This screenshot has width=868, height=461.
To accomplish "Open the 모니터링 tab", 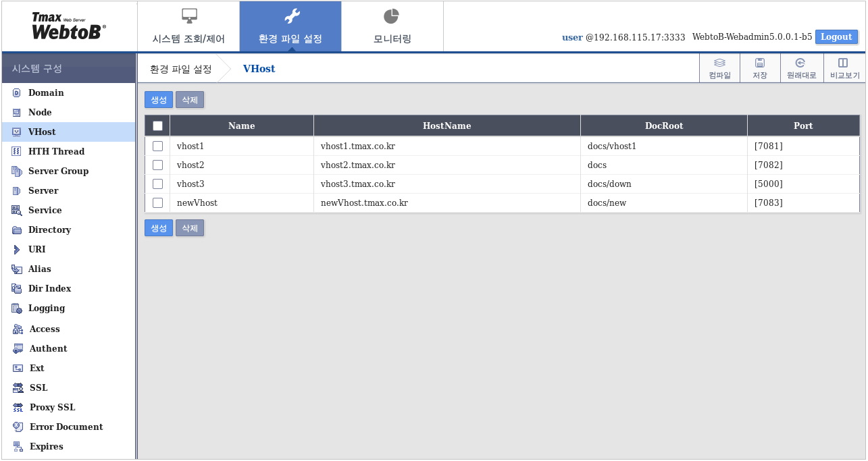I will click(x=392, y=26).
